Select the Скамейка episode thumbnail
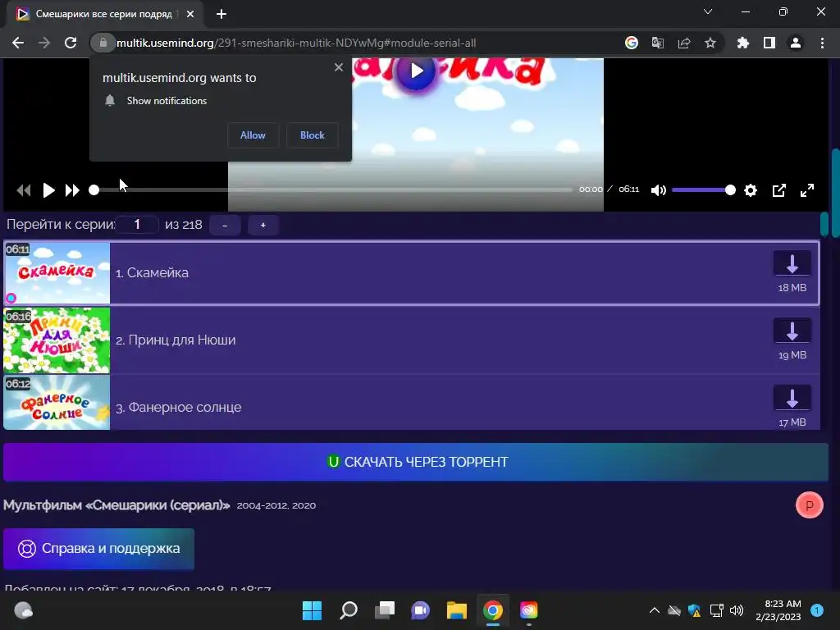840x630 pixels. 57,272
